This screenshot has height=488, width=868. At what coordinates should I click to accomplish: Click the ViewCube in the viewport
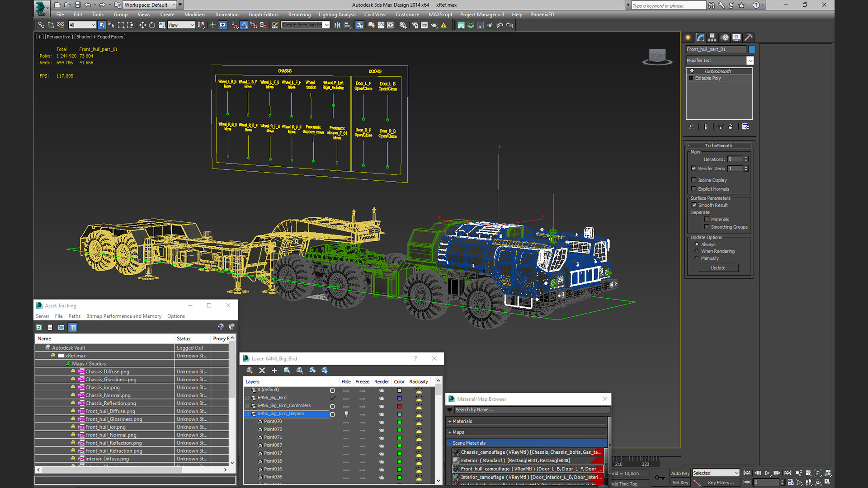tap(657, 57)
